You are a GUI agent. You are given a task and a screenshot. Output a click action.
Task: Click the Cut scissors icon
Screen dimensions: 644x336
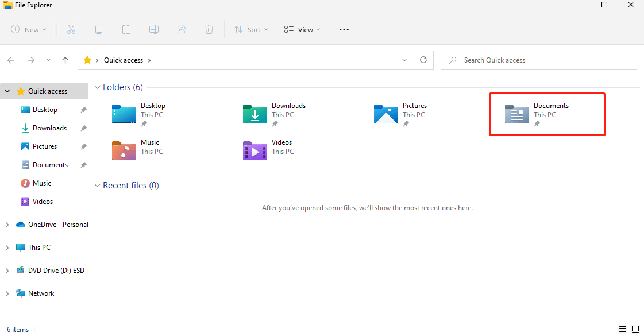71,29
